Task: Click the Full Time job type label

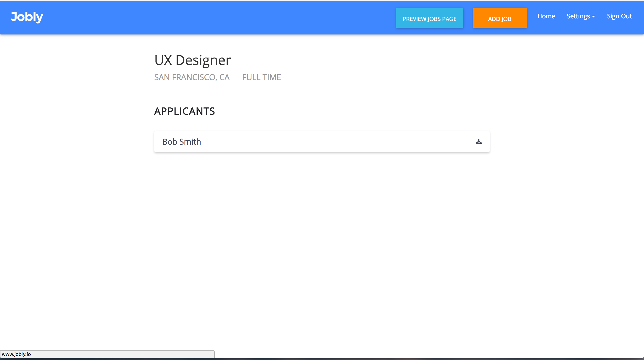Action: pyautogui.click(x=261, y=77)
